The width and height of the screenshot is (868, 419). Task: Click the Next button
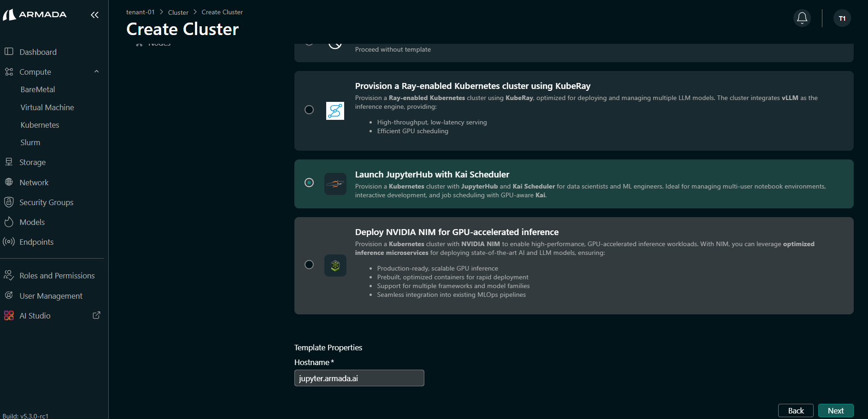point(836,411)
